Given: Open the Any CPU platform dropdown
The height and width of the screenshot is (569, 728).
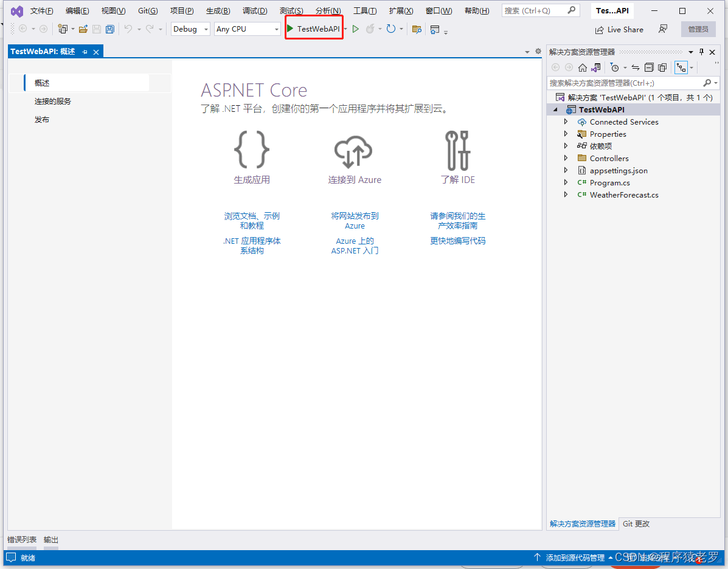Looking at the screenshot, I should point(248,29).
